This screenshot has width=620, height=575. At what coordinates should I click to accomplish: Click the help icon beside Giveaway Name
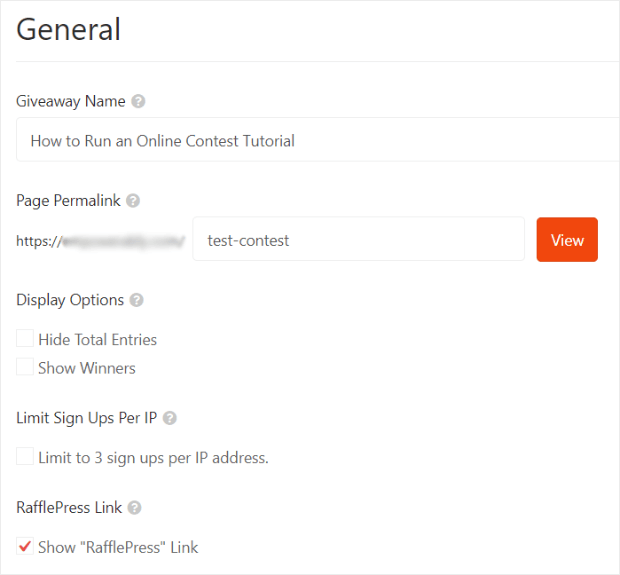(138, 102)
